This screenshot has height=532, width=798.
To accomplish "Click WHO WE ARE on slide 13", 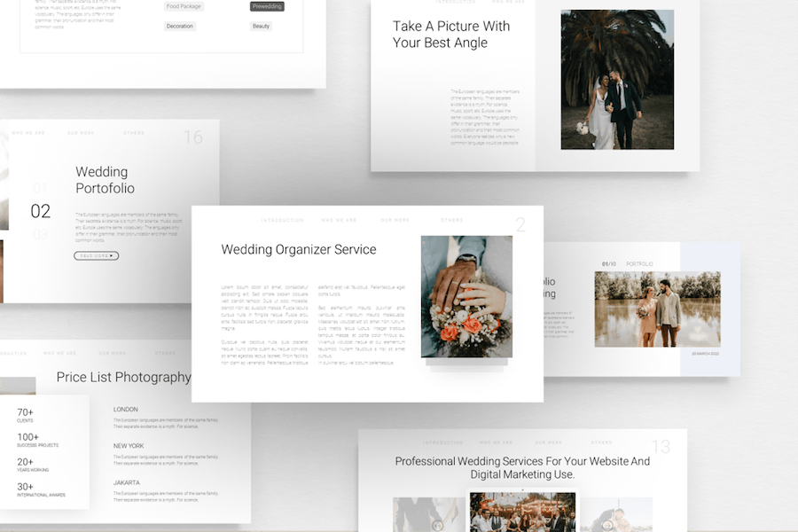I will coord(497,442).
